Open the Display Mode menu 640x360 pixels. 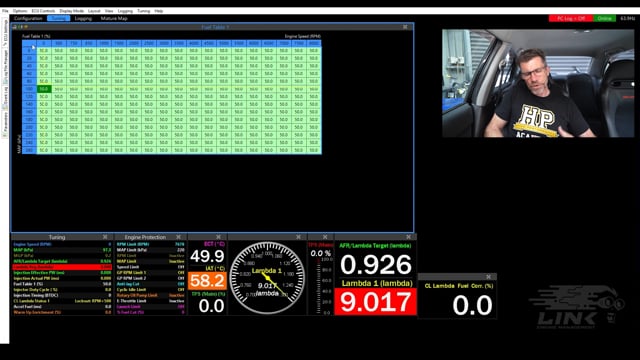point(72,11)
